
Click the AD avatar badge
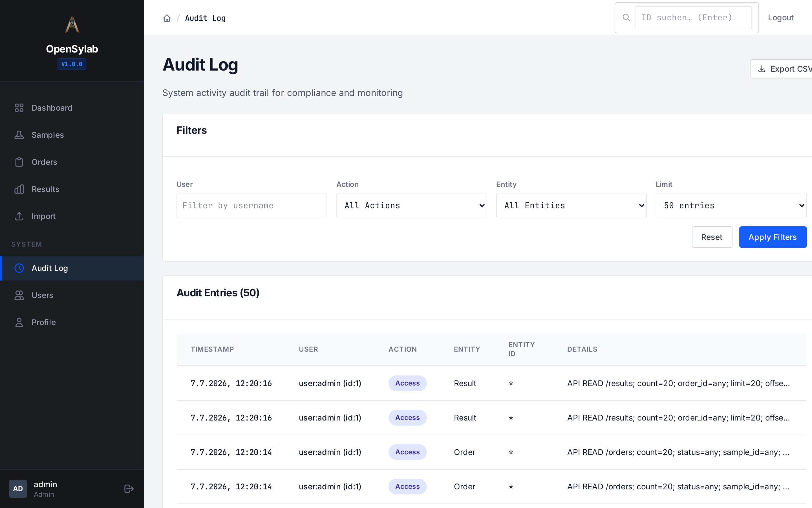click(18, 489)
